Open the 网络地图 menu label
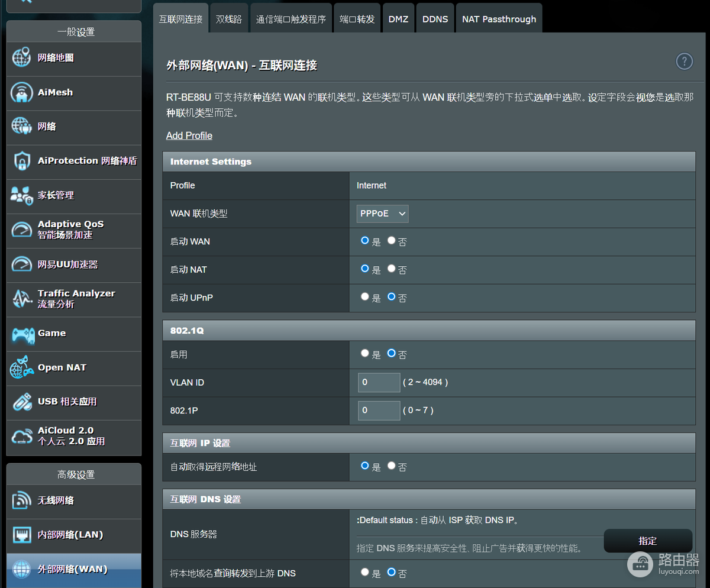The image size is (710, 588). coord(56,58)
